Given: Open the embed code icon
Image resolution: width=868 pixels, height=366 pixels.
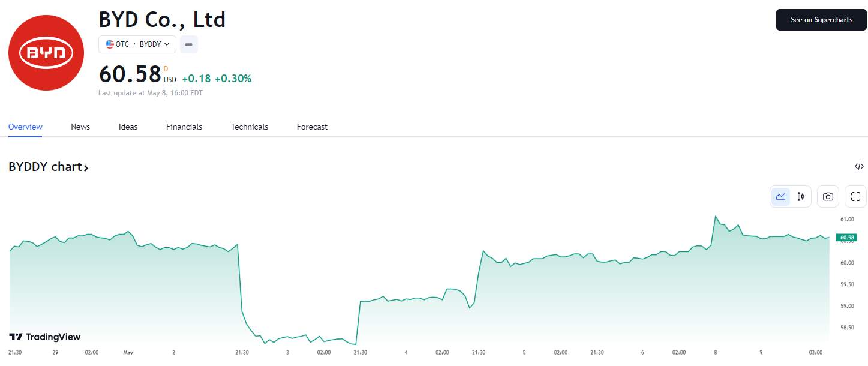Looking at the screenshot, I should (859, 166).
